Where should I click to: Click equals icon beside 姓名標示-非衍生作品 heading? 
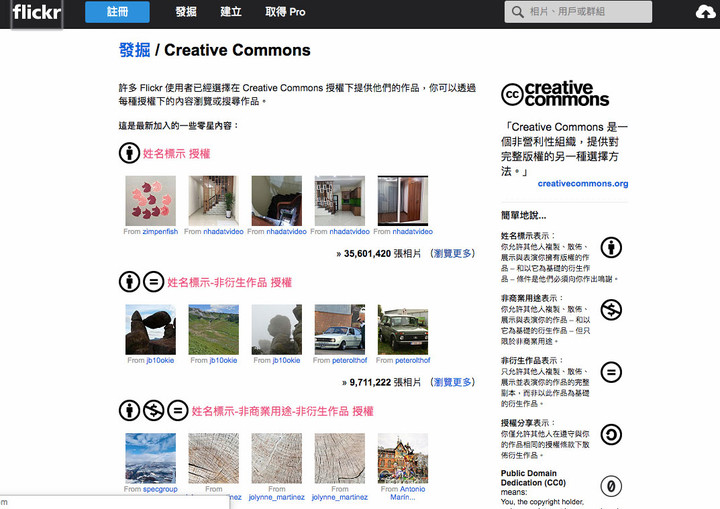153,282
